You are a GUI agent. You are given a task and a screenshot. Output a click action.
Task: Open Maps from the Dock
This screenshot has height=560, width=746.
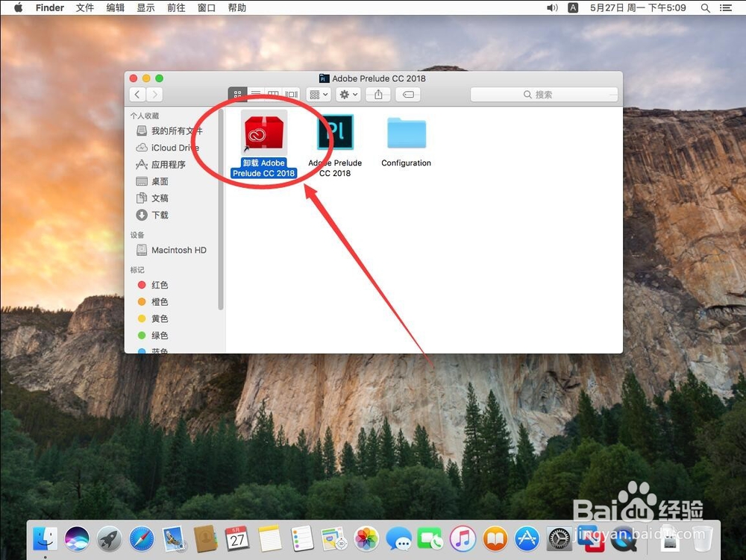[334, 539]
